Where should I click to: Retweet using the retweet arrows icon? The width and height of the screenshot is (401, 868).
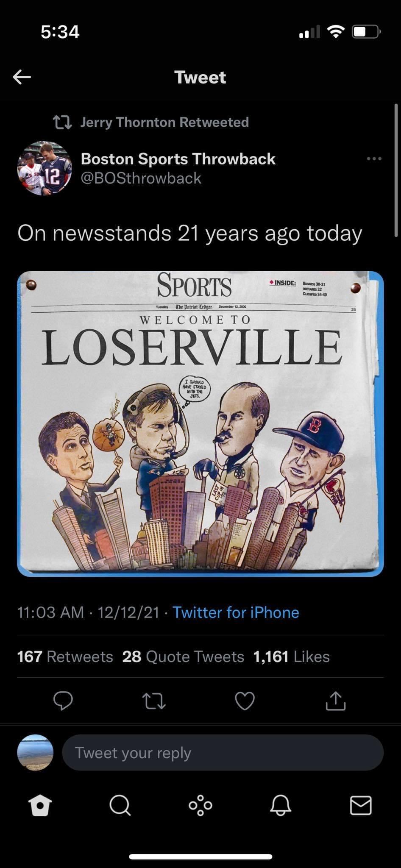click(x=153, y=701)
